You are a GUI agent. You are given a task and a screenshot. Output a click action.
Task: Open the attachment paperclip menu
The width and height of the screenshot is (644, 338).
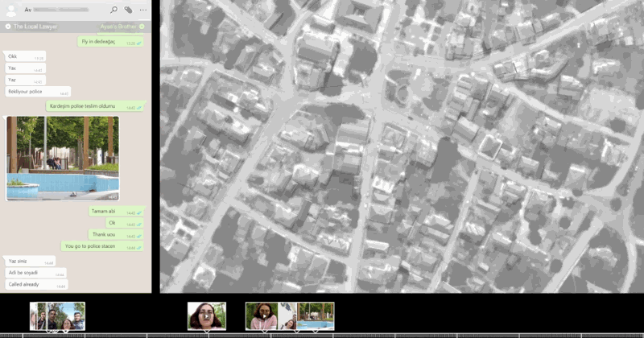(x=128, y=10)
